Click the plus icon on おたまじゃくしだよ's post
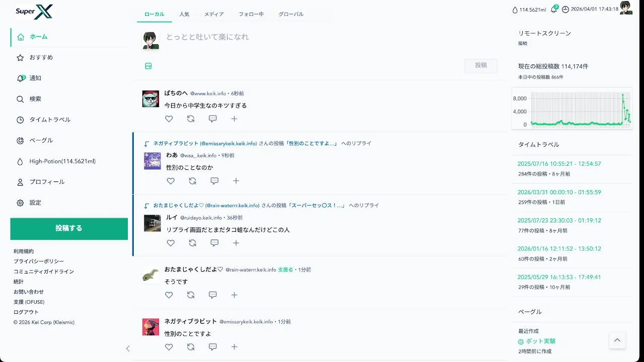 (234, 295)
